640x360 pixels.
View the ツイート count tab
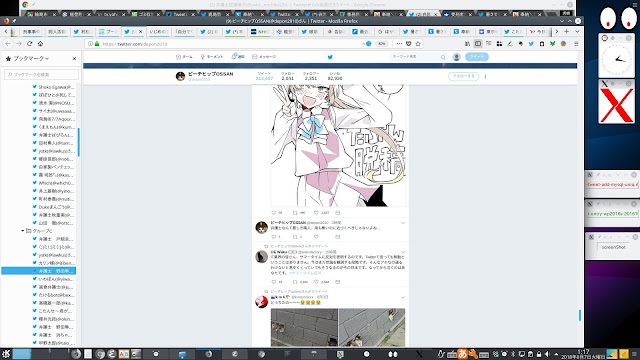tap(264, 76)
